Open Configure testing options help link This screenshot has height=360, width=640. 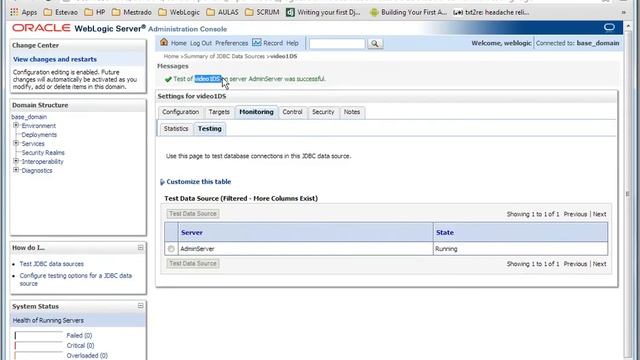76,280
